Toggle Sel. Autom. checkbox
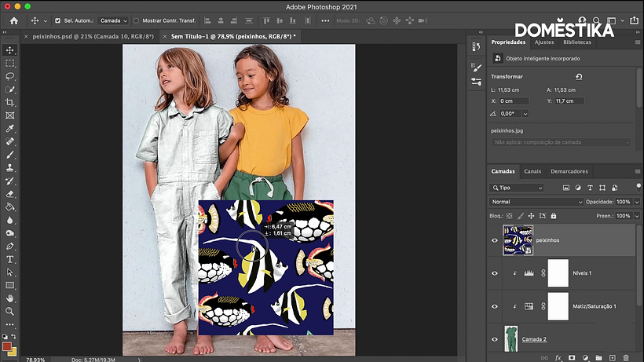 tap(57, 20)
